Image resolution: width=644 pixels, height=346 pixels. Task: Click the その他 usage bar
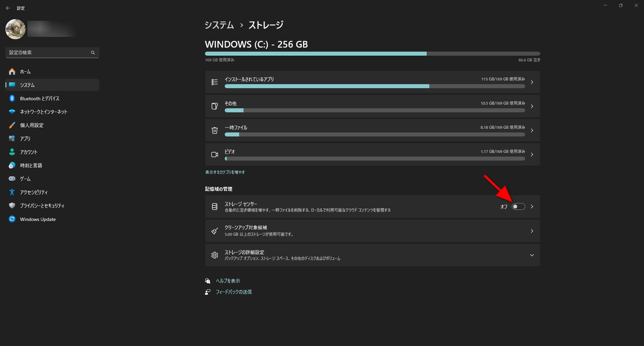(375, 110)
